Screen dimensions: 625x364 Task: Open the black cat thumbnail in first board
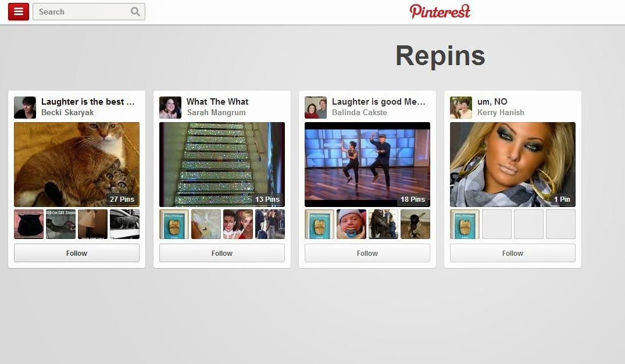pos(28,224)
